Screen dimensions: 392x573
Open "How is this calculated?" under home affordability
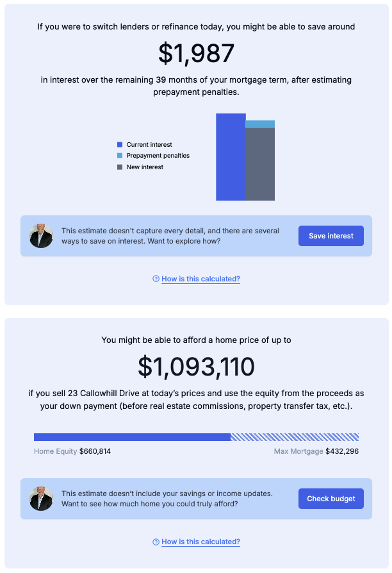click(200, 542)
